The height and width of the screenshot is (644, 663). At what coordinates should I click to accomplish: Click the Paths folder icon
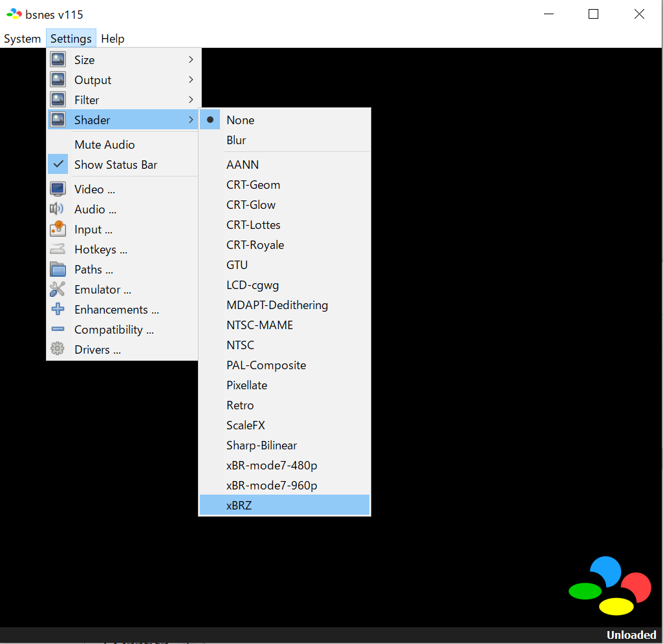(58, 269)
